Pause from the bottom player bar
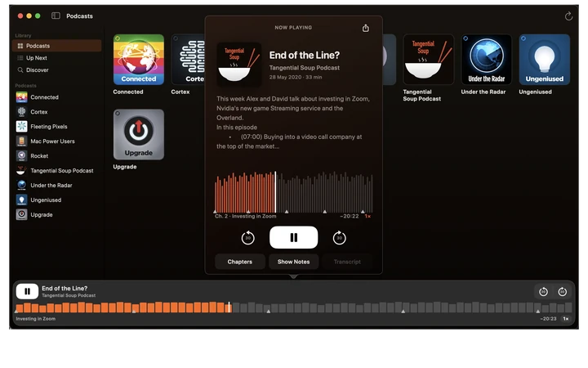Screen dimensions: 588x368 (27, 291)
